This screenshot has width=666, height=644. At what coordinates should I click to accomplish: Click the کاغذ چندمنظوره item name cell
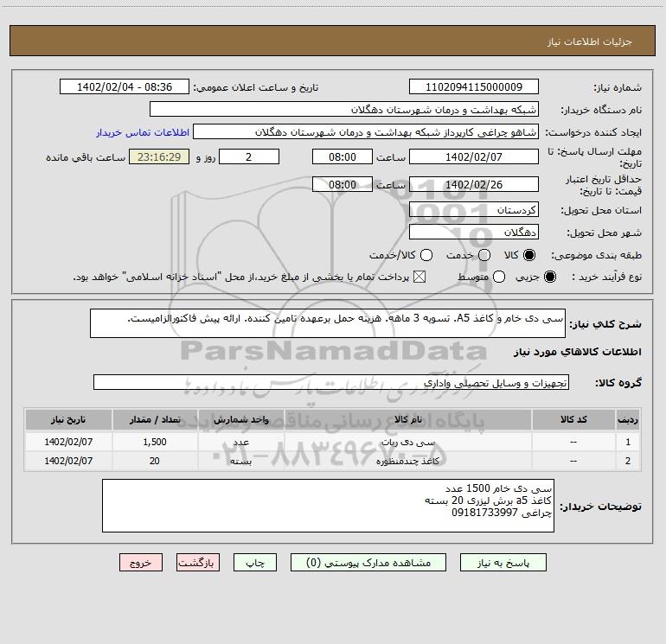tap(407, 461)
